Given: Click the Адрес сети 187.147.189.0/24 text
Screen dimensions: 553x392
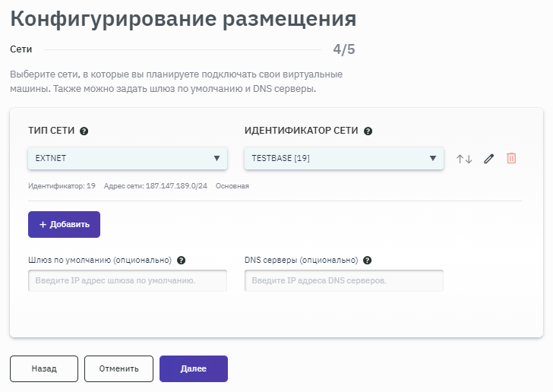Looking at the screenshot, I should click(156, 185).
